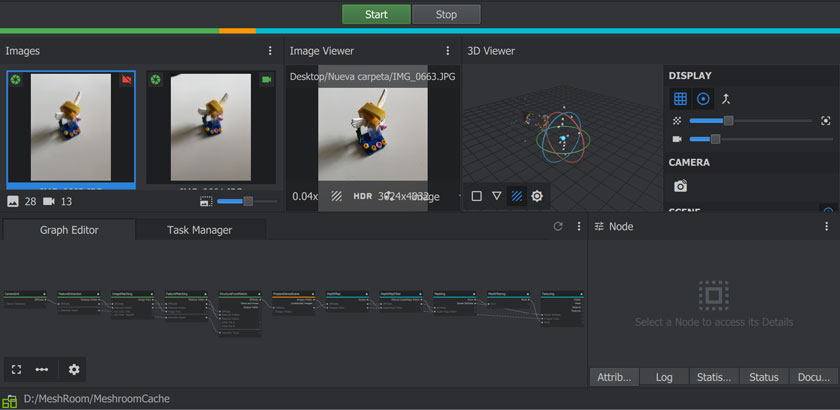Open graph editor settings gear
Image resolution: width=840 pixels, height=410 pixels.
[74, 369]
